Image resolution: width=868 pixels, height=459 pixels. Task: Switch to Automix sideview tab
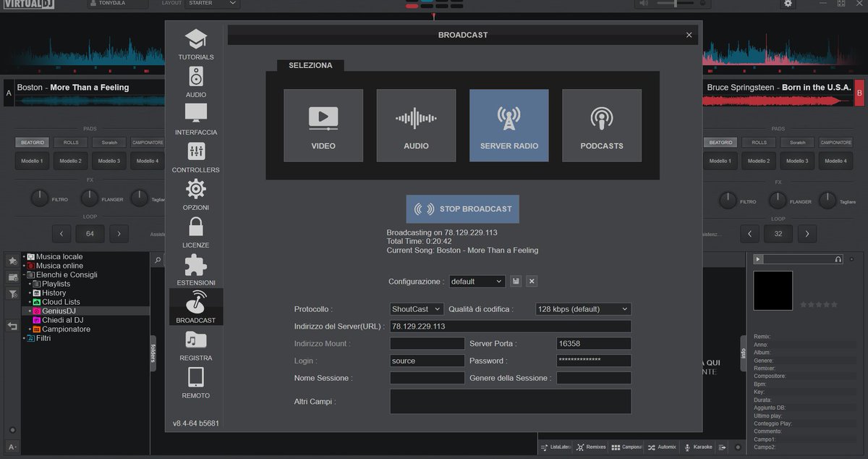click(662, 447)
